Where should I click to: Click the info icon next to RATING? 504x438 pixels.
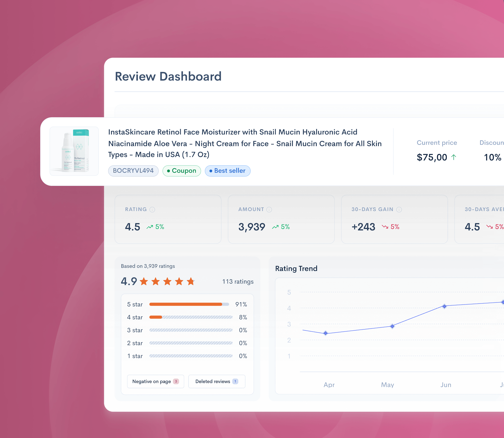coord(152,209)
